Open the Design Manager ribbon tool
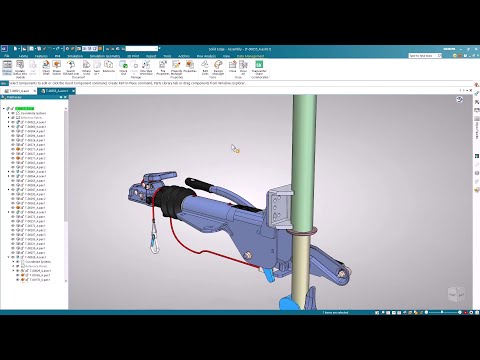 pos(218,68)
